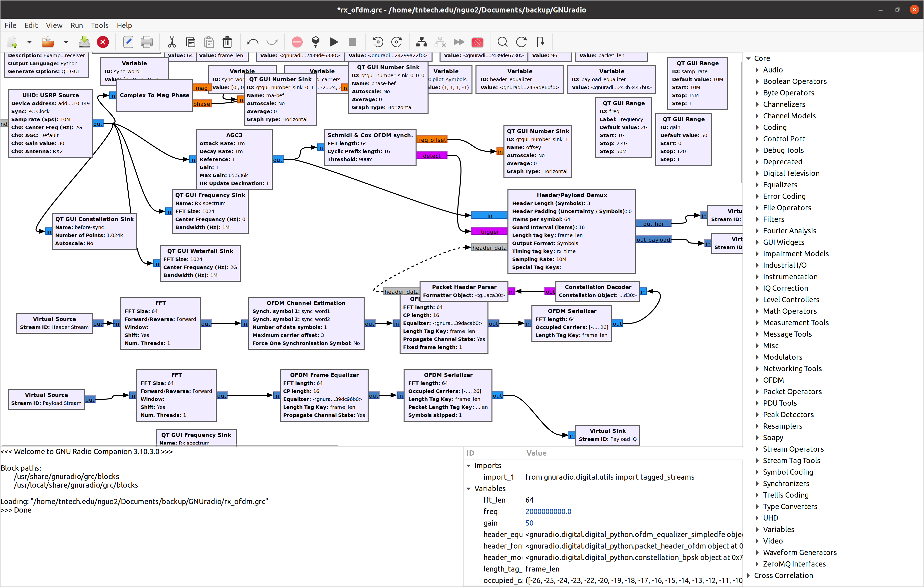The height and width of the screenshot is (587, 924).
Task: Open the View menu
Action: (54, 25)
